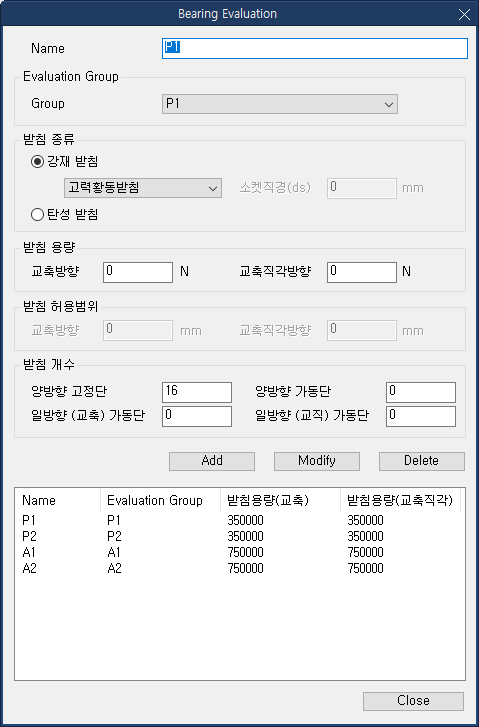Screen dimensions: 479x727
Task: Select the P2 row in the list
Action: [x=240, y=536]
